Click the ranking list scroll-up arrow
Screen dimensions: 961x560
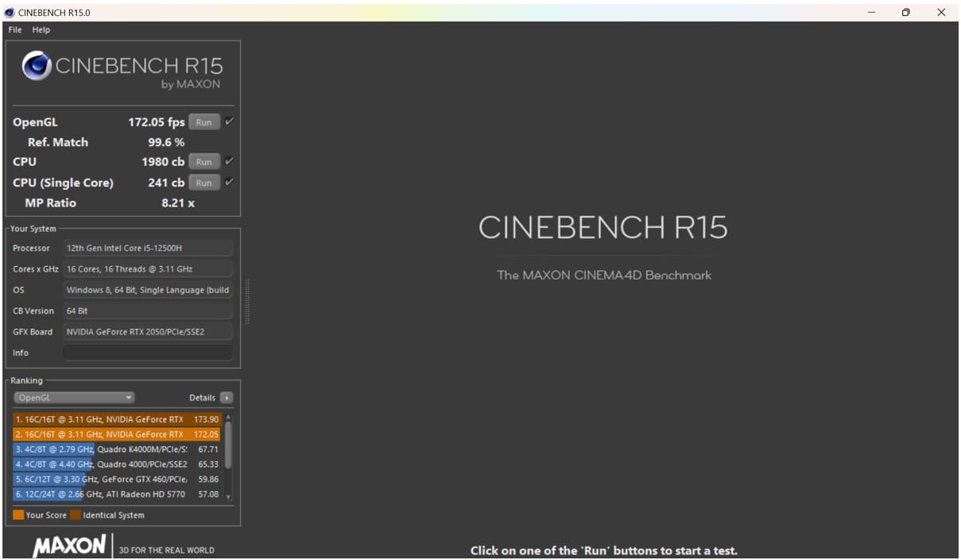tap(229, 417)
